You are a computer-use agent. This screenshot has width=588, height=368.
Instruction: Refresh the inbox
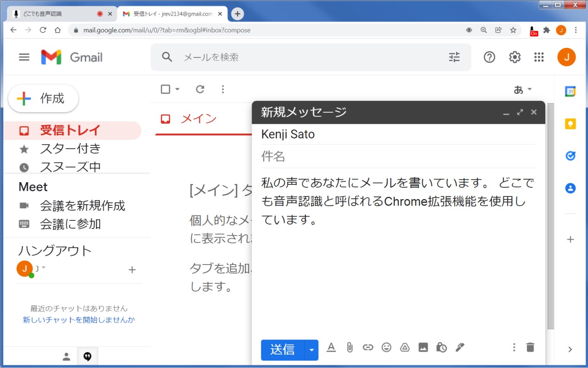pyautogui.click(x=200, y=89)
